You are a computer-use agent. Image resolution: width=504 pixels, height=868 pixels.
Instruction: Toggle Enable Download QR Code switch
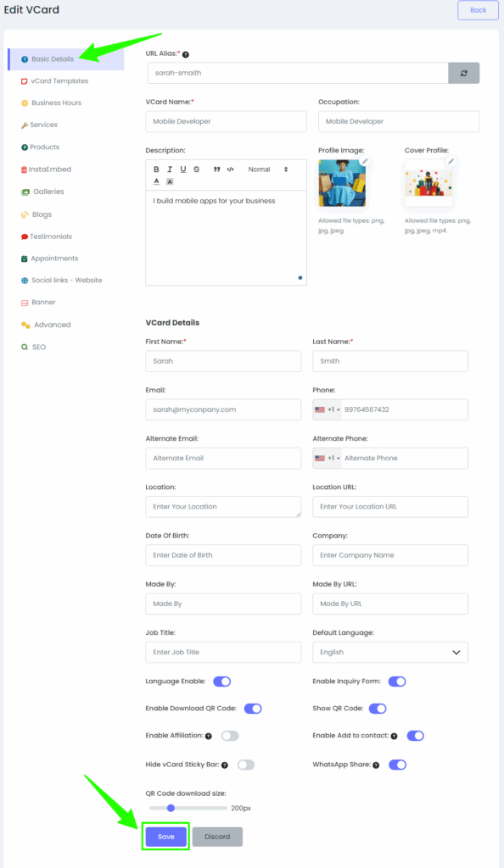click(253, 709)
